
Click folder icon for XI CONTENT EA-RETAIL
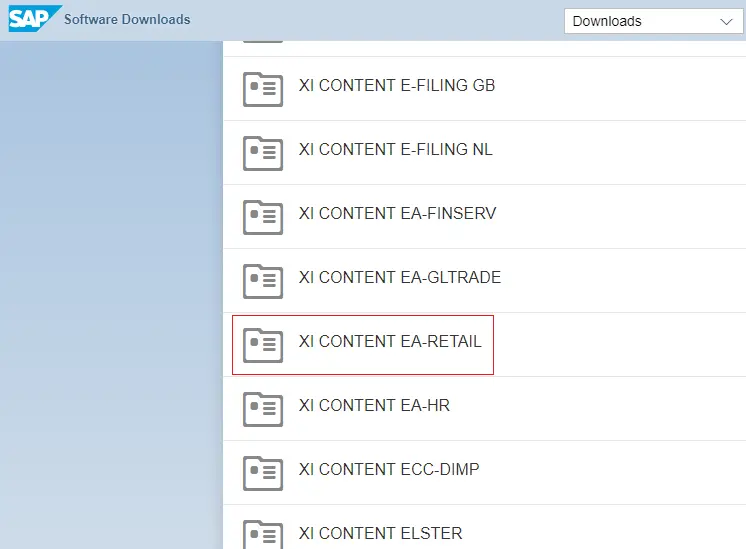[263, 345]
